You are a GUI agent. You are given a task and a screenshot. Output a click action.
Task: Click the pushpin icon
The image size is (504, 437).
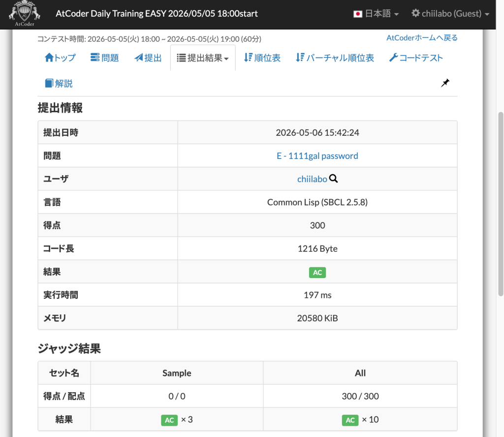pyautogui.click(x=445, y=83)
